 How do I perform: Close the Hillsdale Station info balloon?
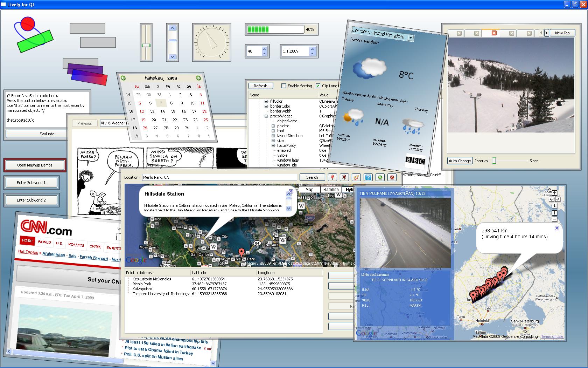[x=290, y=191]
